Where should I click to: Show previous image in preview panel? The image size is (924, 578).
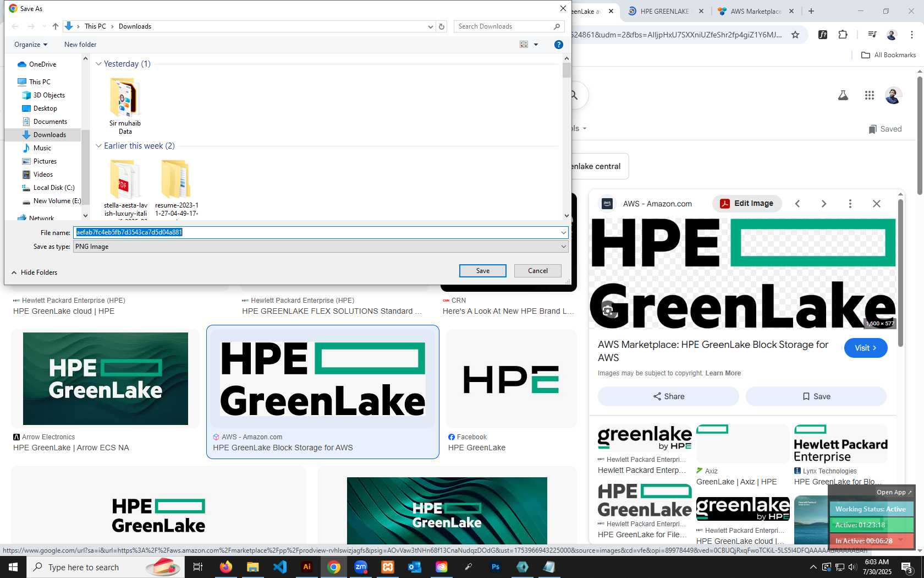click(x=798, y=204)
